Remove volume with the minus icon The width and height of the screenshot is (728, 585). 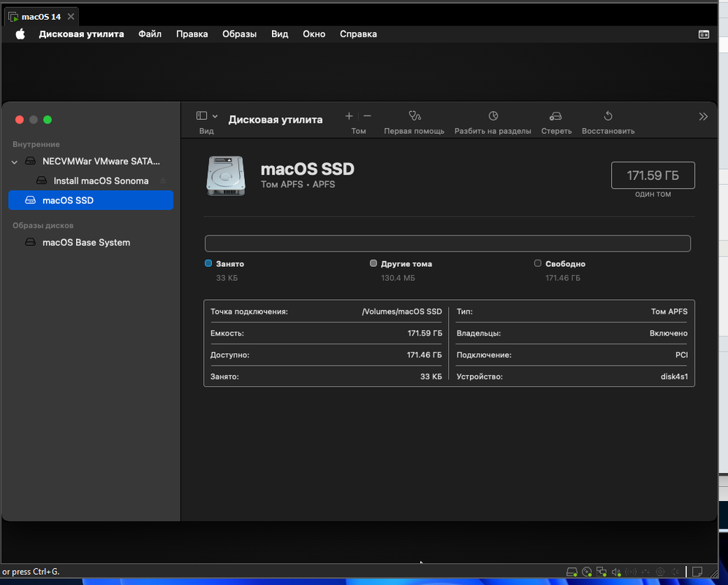367,116
